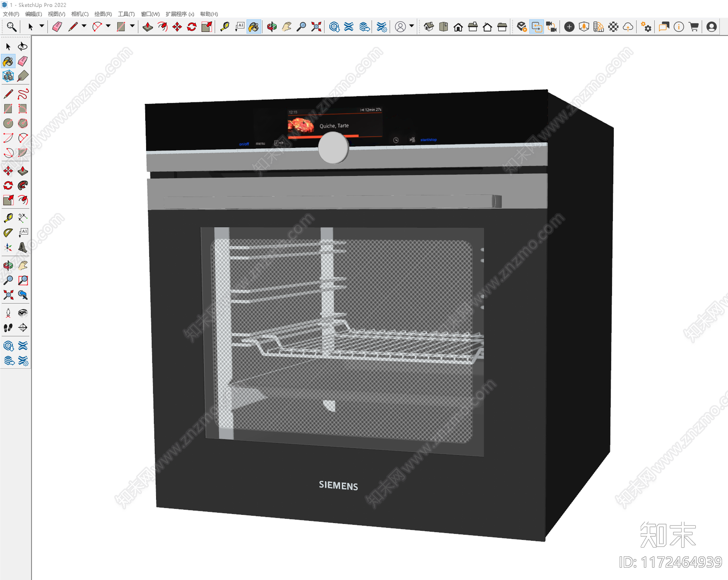Select the Freehand drawing tool

point(23,94)
